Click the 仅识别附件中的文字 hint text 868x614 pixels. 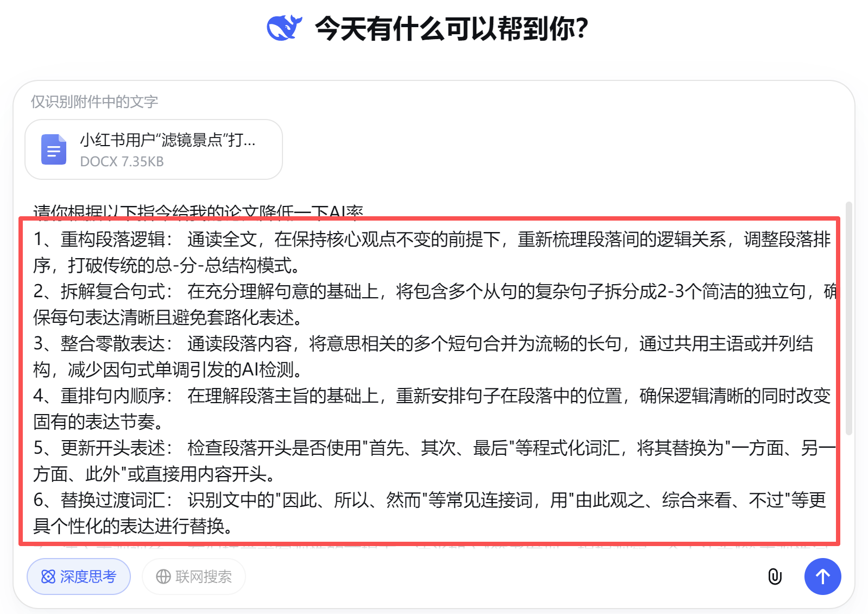pos(94,102)
